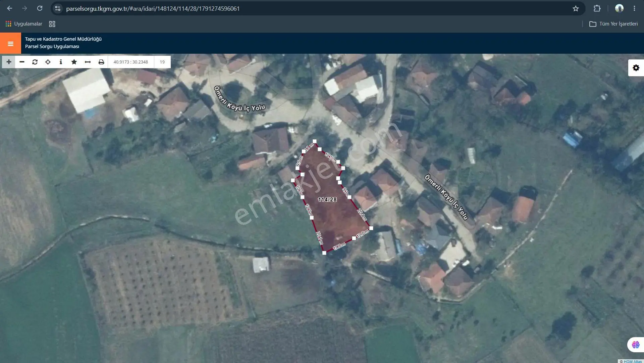Open the assistant widget icon bottom right
Viewport: 644px width, 363px height.
[636, 345]
